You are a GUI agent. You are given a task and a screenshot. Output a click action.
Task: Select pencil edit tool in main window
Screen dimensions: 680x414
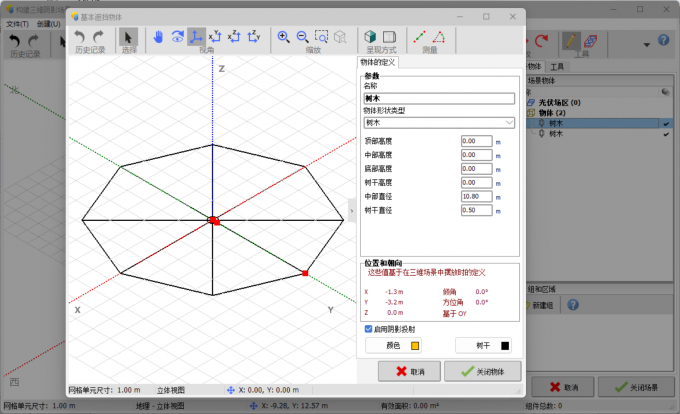pos(571,41)
